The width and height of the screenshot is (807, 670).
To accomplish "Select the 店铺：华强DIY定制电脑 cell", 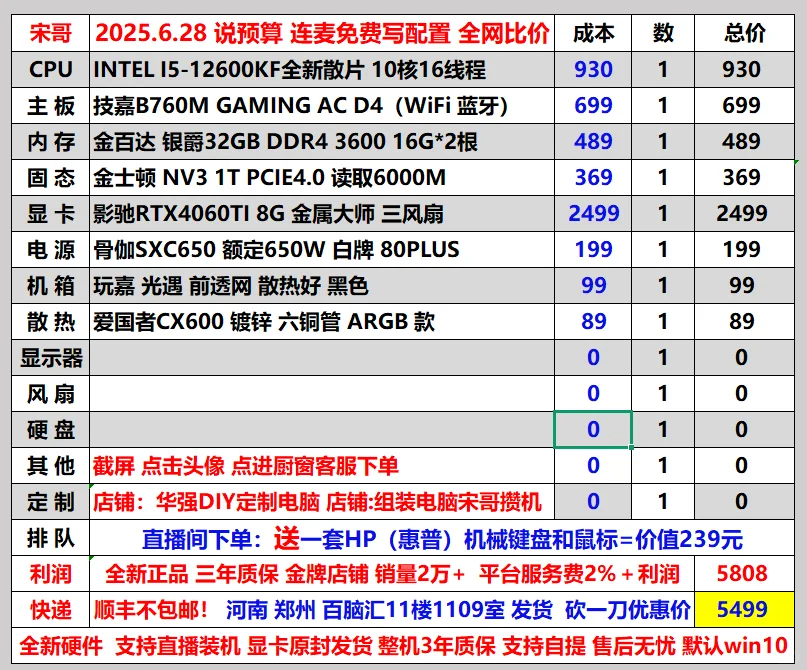I will click(322, 502).
